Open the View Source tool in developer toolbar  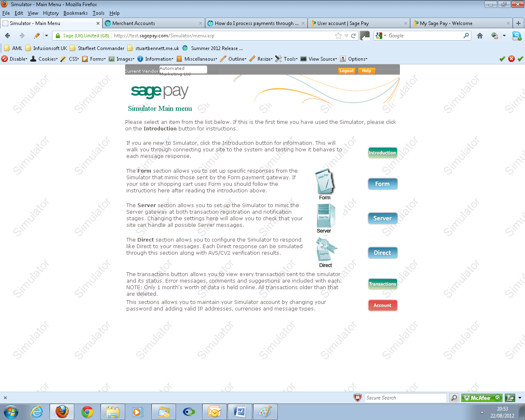point(304,59)
